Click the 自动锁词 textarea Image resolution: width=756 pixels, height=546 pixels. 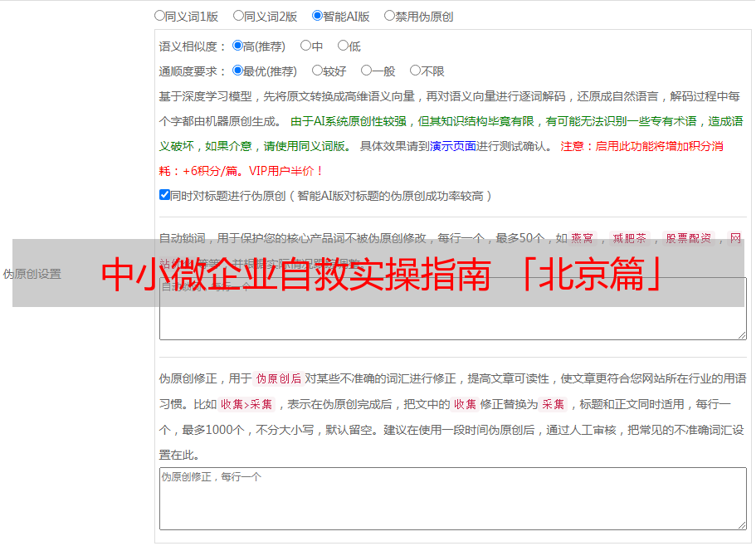(x=453, y=309)
